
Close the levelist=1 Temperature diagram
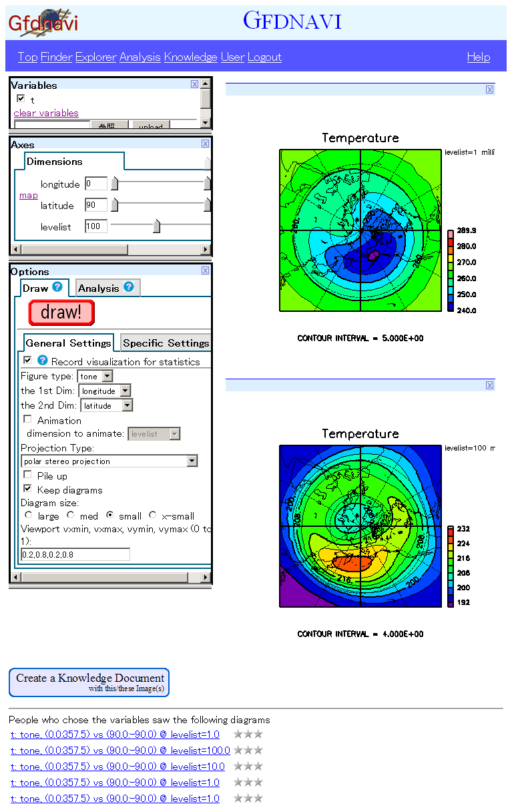[x=489, y=89]
